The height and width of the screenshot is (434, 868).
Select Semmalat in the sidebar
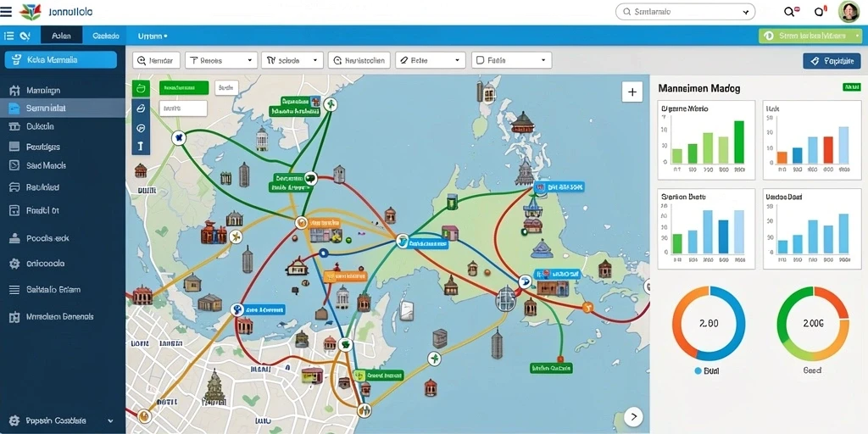coord(63,108)
